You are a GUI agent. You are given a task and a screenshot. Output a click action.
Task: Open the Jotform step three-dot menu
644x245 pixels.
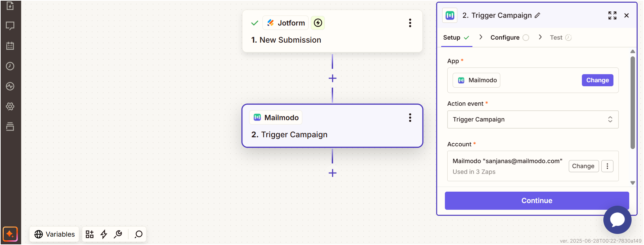click(x=410, y=23)
